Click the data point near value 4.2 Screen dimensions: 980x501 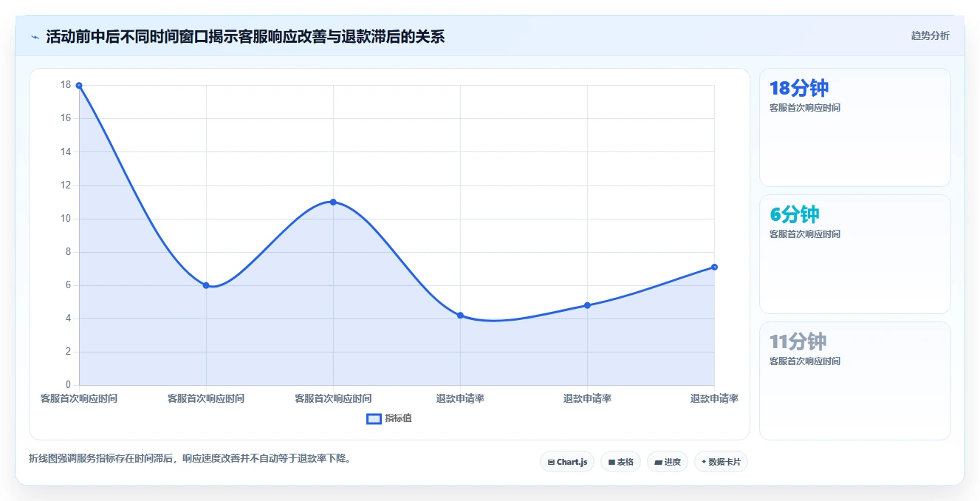460,316
